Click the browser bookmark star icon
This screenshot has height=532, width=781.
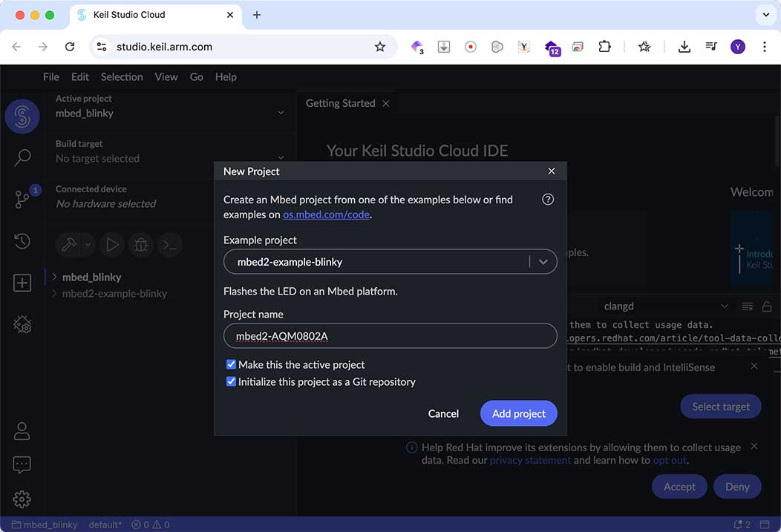tap(380, 47)
